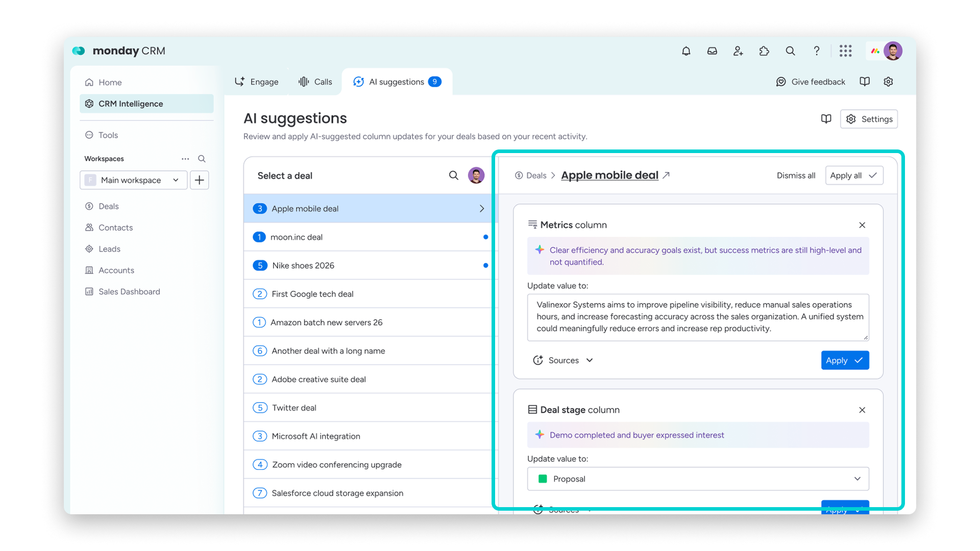Open the inbox tray icon

(712, 51)
